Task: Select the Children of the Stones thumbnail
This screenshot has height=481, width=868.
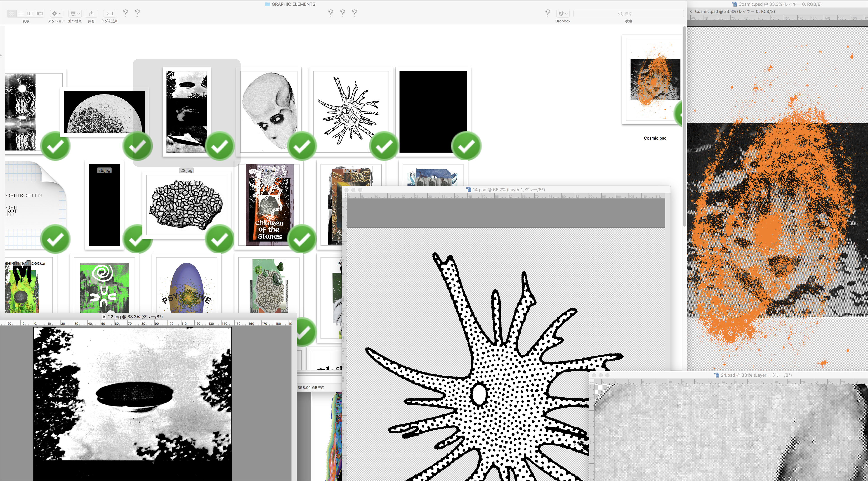Action: point(269,205)
